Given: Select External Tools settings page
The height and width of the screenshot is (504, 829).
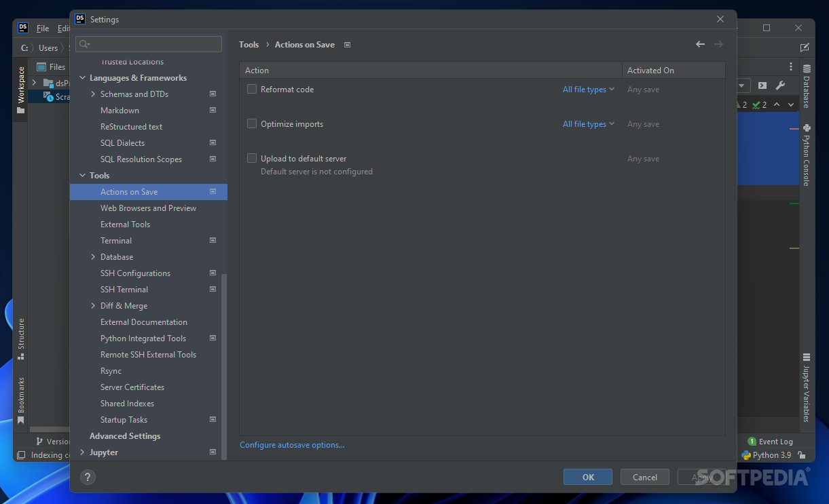Looking at the screenshot, I should (125, 225).
